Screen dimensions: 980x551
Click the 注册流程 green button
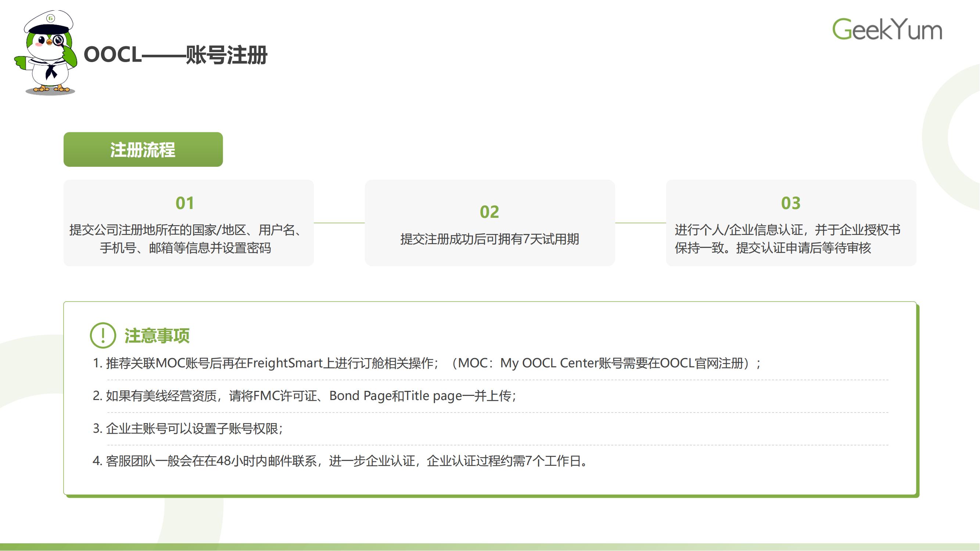coord(143,150)
